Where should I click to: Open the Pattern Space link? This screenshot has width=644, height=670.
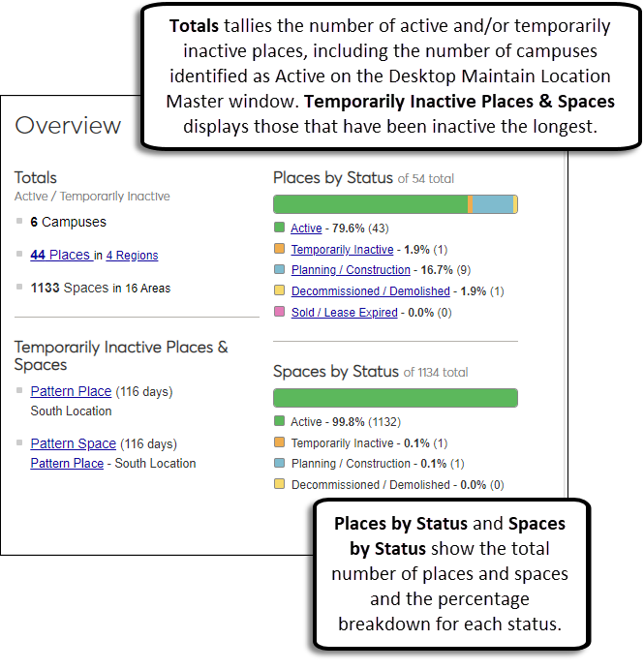coord(73,443)
